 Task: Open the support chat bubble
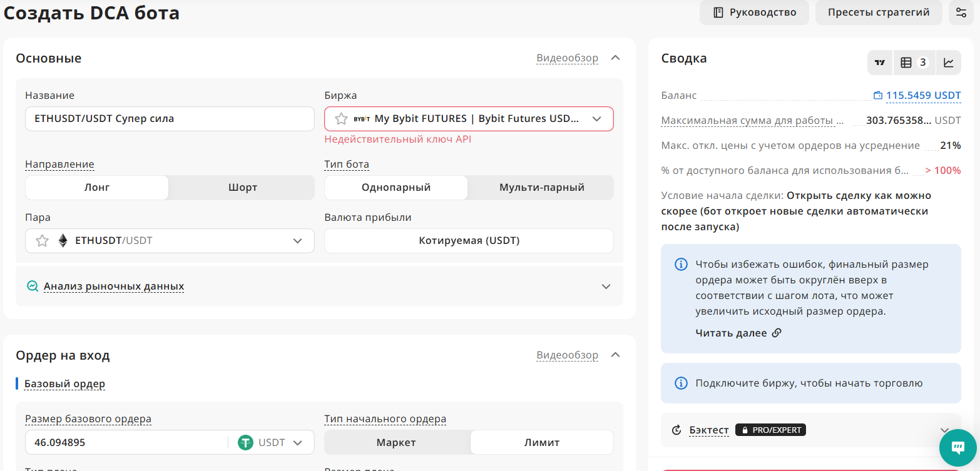(x=957, y=447)
